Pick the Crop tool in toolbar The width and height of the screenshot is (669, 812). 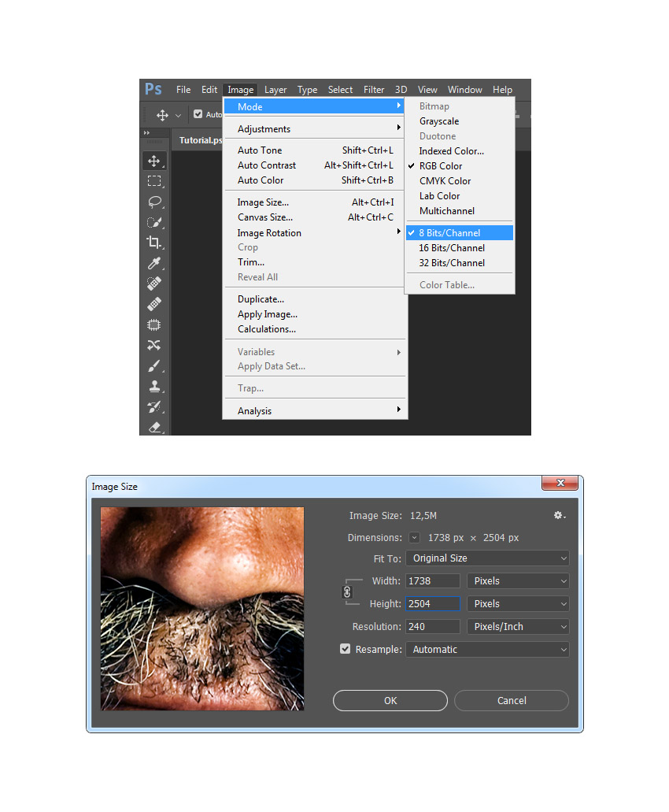pos(154,243)
